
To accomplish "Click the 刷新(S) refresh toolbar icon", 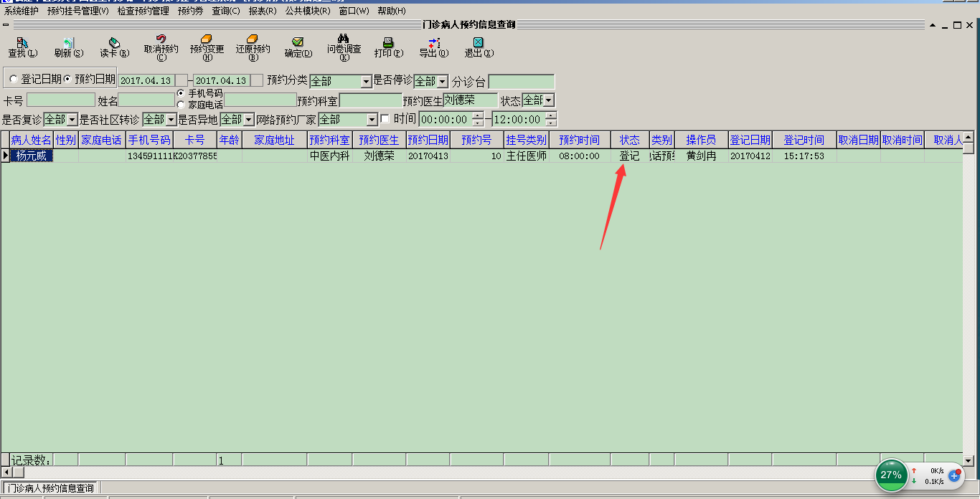I will click(x=69, y=44).
